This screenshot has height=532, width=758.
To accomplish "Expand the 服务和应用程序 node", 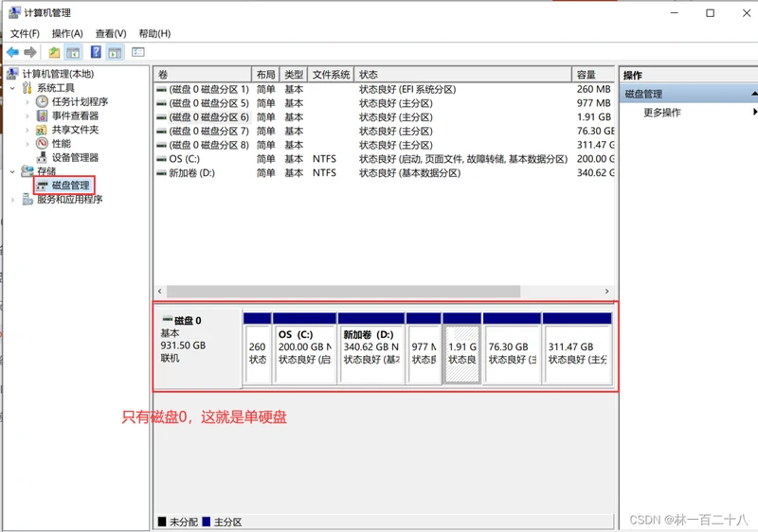I will pyautogui.click(x=13, y=200).
